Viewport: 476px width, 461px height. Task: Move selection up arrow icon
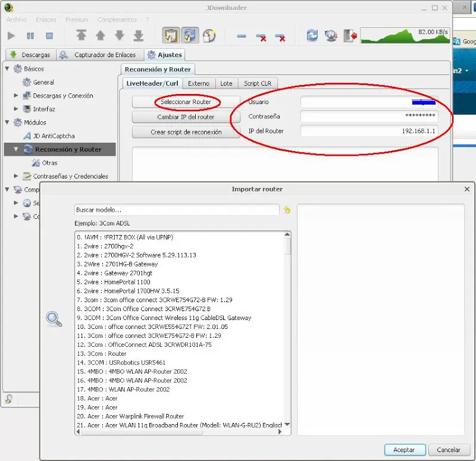click(x=100, y=35)
